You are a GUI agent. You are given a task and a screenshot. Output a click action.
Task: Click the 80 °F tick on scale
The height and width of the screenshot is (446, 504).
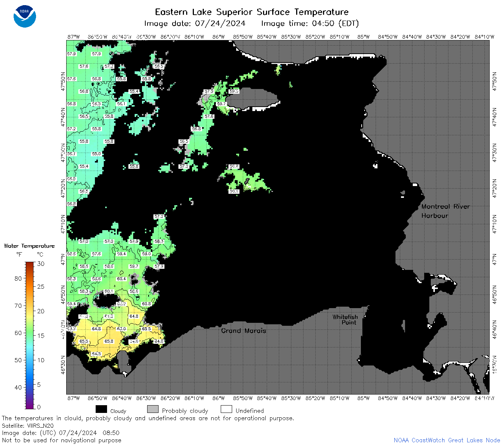click(x=18, y=278)
